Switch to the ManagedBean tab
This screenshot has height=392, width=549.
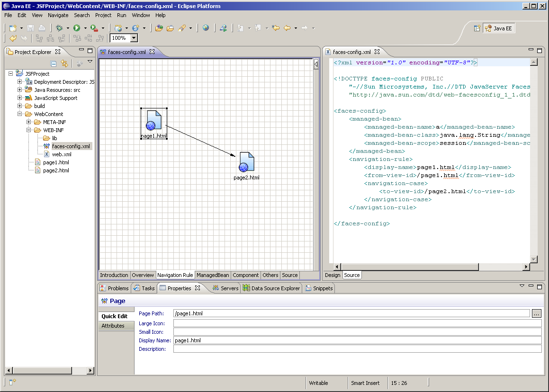pyautogui.click(x=213, y=275)
